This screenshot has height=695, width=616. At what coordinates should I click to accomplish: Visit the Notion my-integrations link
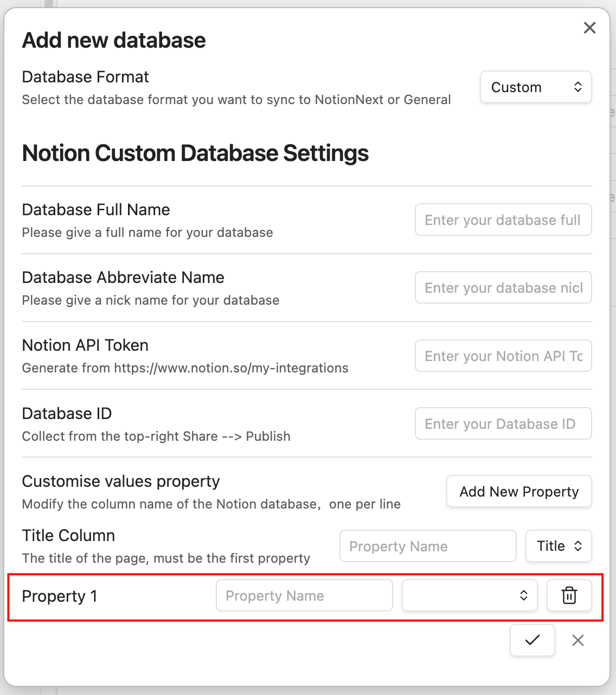click(231, 368)
